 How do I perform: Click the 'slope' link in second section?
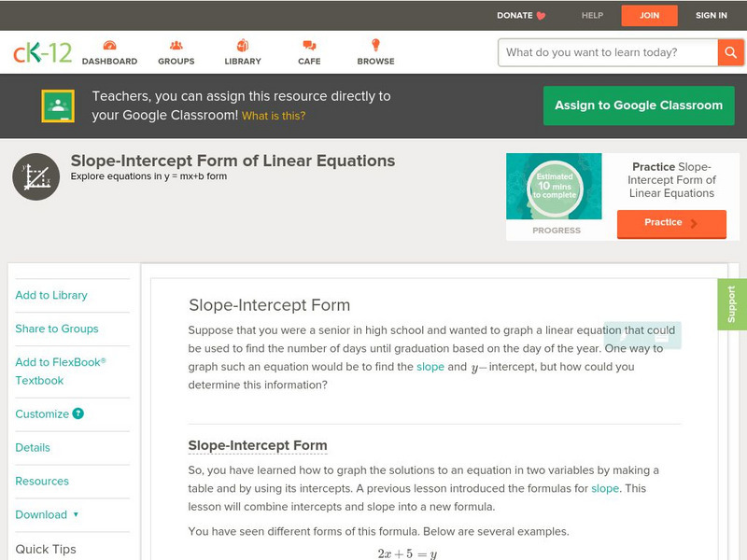pyautogui.click(x=605, y=488)
